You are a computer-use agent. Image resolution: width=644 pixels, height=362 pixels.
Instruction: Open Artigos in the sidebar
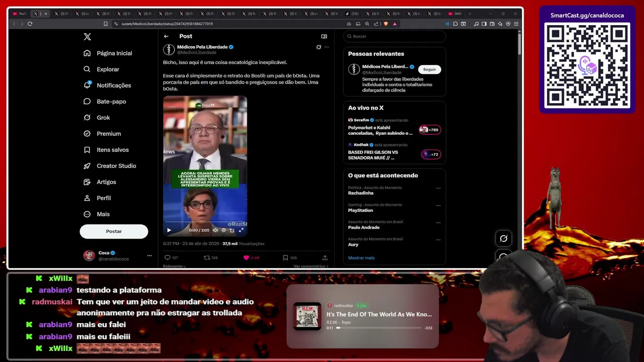100,182
